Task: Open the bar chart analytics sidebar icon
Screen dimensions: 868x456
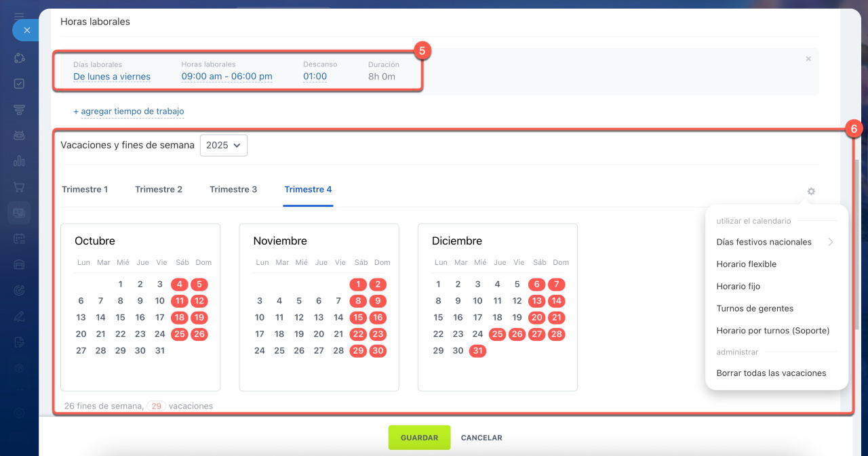Action: pos(19,161)
